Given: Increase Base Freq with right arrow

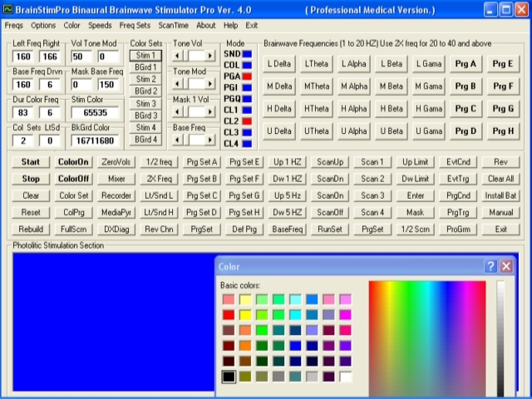Looking at the screenshot, I should tap(210, 140).
